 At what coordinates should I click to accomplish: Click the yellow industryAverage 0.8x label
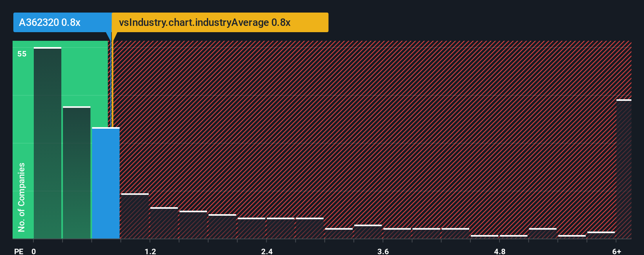[220, 22]
